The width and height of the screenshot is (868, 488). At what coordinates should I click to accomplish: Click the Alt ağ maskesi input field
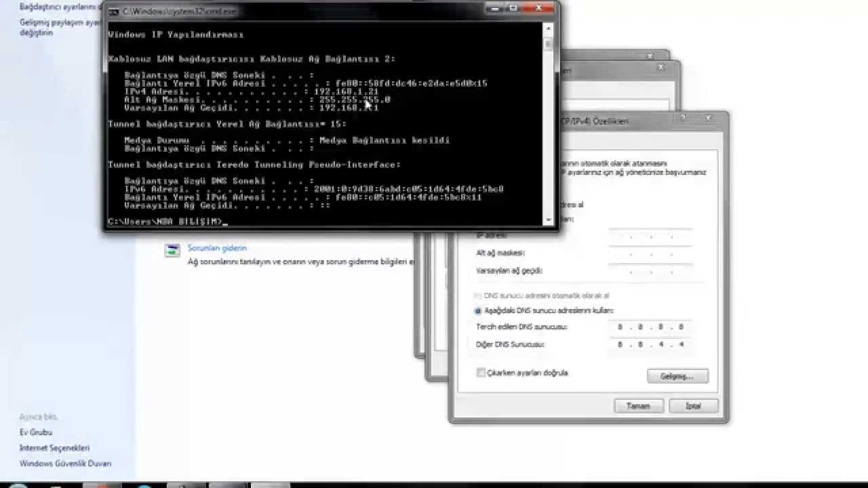coord(651,254)
